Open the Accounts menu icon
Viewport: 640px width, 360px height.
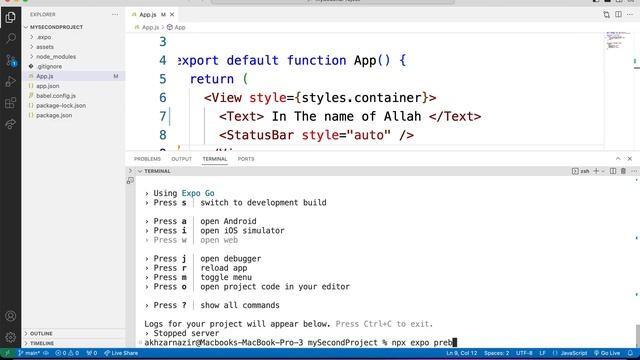coord(11,316)
